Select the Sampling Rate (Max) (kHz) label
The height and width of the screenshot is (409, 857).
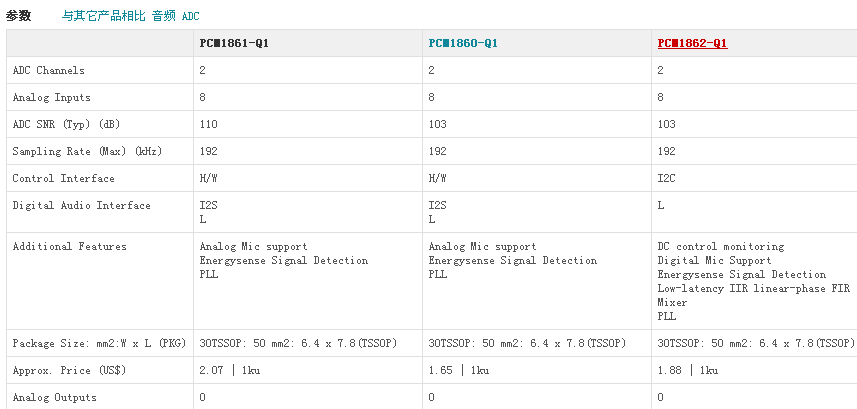point(87,151)
